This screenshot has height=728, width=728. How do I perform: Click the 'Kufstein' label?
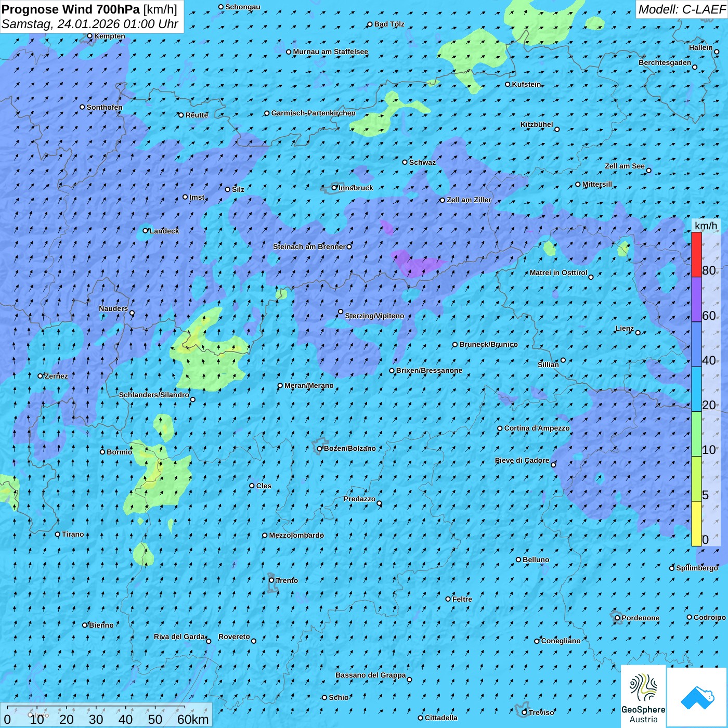tap(526, 84)
